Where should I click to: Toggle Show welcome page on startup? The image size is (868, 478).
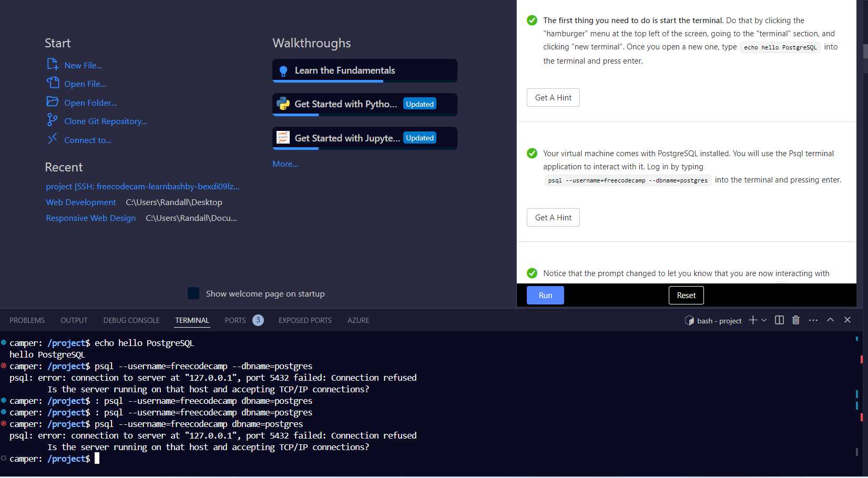[193, 293]
